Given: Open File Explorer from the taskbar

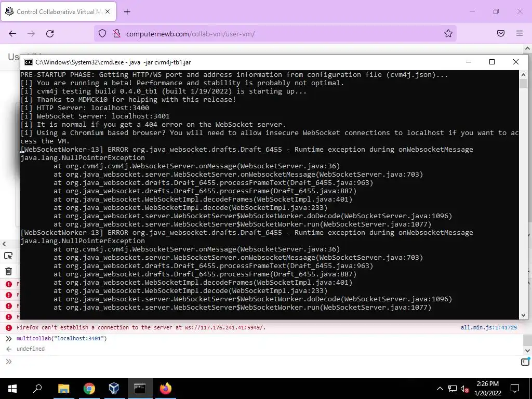Looking at the screenshot, I should pyautogui.click(x=63, y=389).
